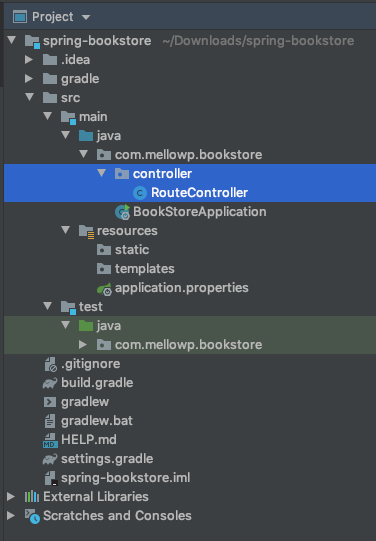Click the HELP.md markdown icon

(50, 440)
